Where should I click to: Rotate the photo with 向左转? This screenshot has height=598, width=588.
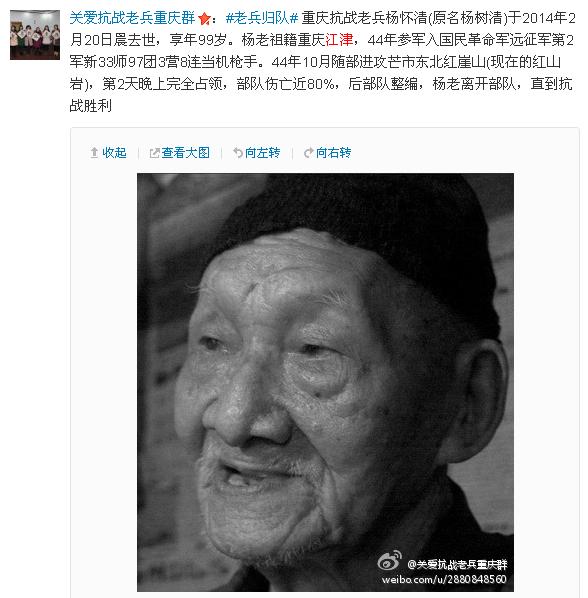pyautogui.click(x=262, y=153)
